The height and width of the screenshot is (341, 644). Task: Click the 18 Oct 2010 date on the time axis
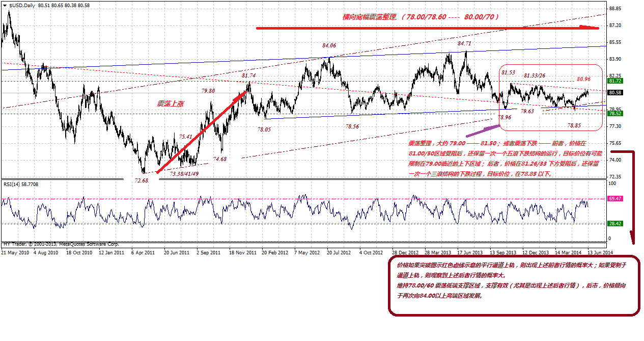pyautogui.click(x=79, y=252)
